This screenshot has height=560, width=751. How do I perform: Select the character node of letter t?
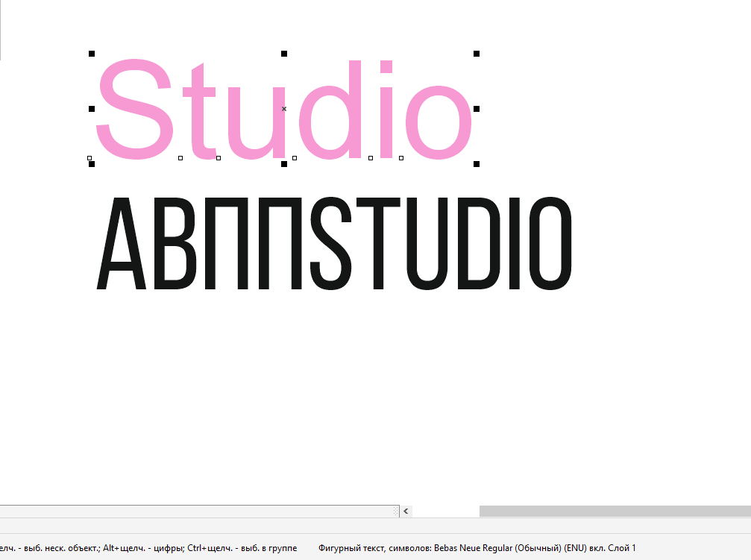[x=180, y=158]
